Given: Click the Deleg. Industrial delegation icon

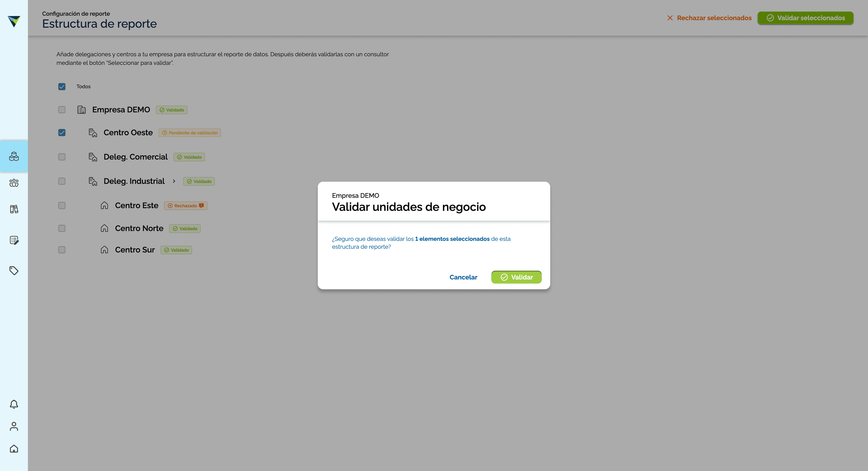Looking at the screenshot, I should (x=93, y=181).
